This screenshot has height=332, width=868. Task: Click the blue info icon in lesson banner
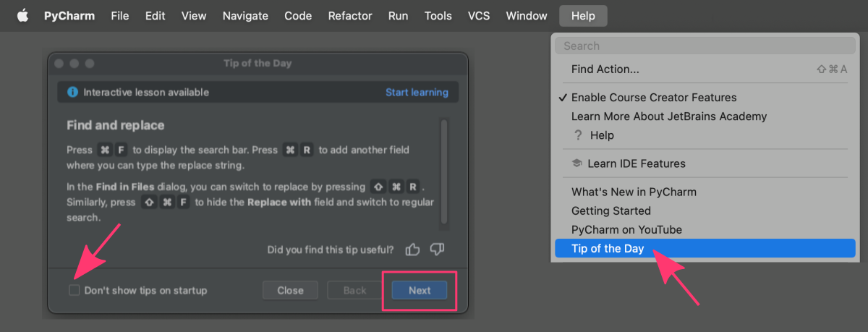72,93
